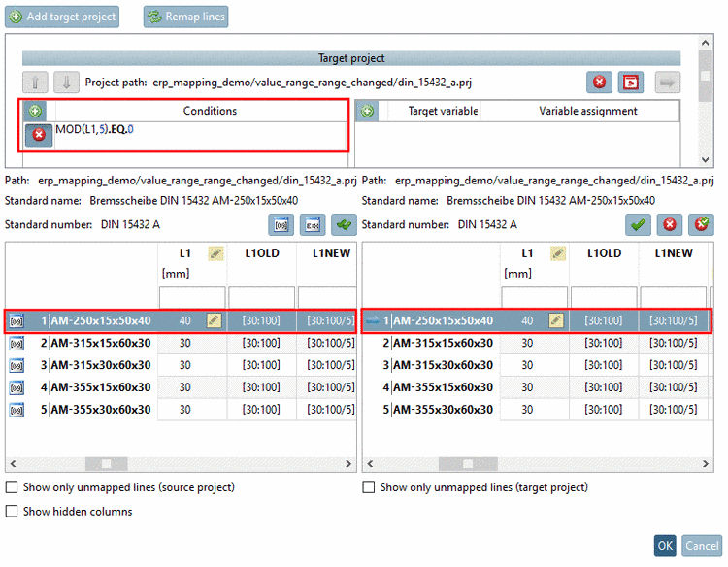Add a target variable with green plus
The height and width of the screenshot is (567, 728).
[x=367, y=111]
